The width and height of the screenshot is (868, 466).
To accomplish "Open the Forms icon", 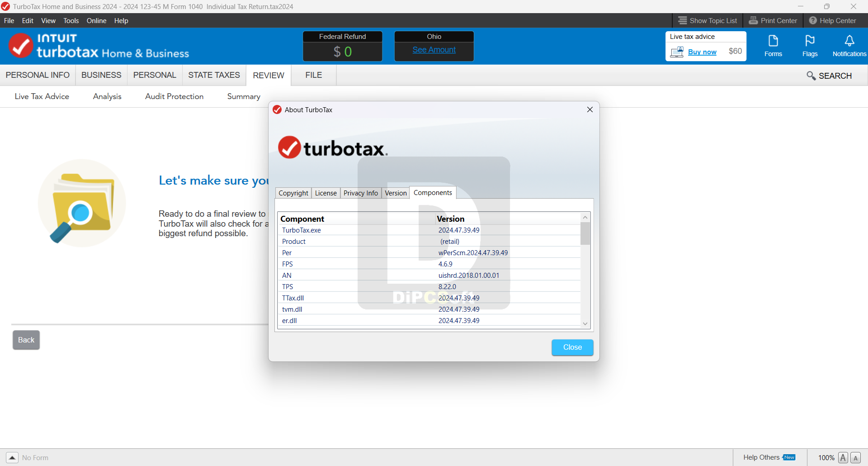I will [x=773, y=46].
